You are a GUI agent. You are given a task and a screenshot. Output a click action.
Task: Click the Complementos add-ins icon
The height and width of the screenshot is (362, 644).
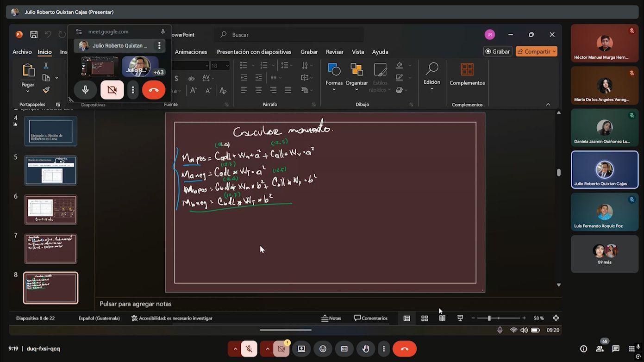[x=467, y=74]
